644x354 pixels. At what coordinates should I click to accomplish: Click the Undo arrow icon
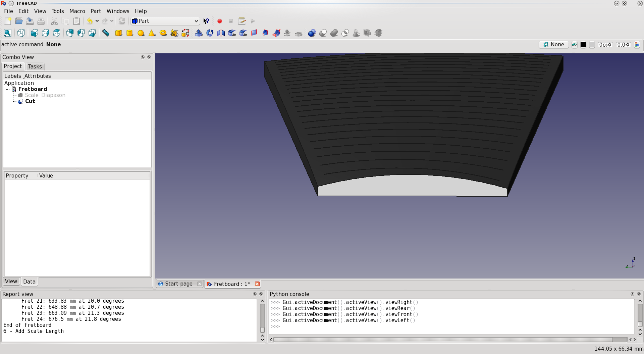(x=90, y=21)
